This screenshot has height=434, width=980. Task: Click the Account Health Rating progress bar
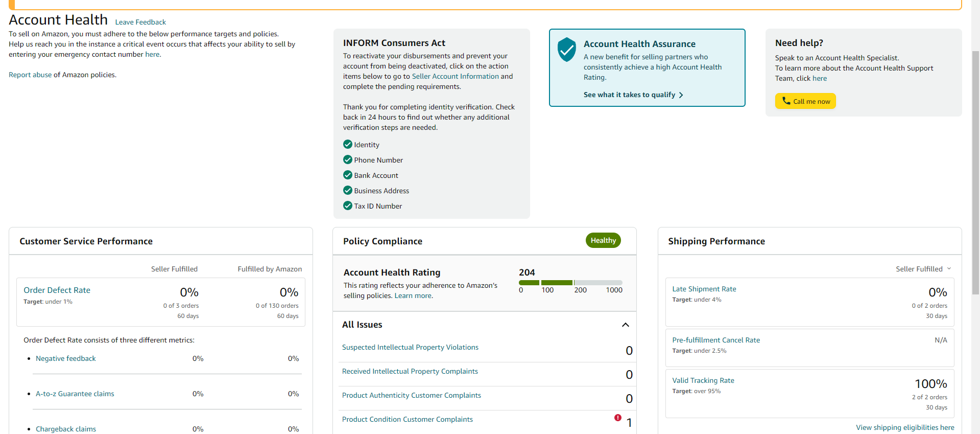[x=570, y=282]
